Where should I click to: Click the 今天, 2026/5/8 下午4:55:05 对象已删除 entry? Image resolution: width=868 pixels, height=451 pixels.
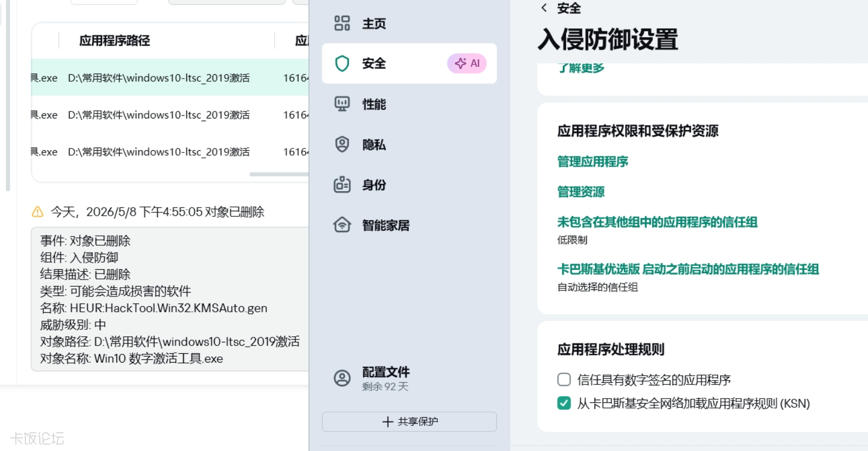157,212
